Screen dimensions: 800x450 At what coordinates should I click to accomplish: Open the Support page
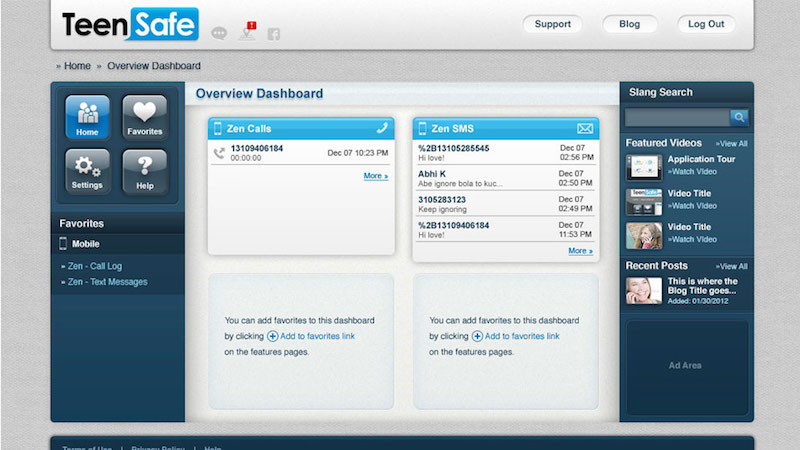552,24
